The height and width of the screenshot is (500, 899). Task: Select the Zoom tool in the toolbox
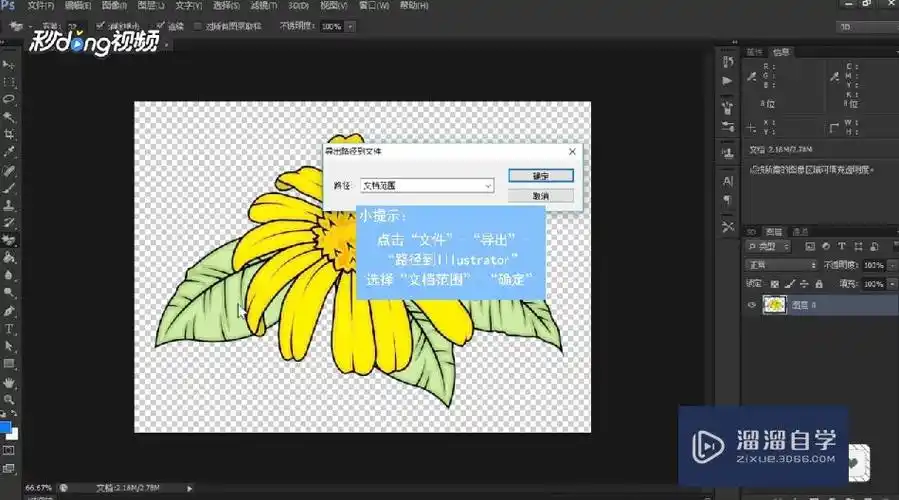(x=9, y=399)
